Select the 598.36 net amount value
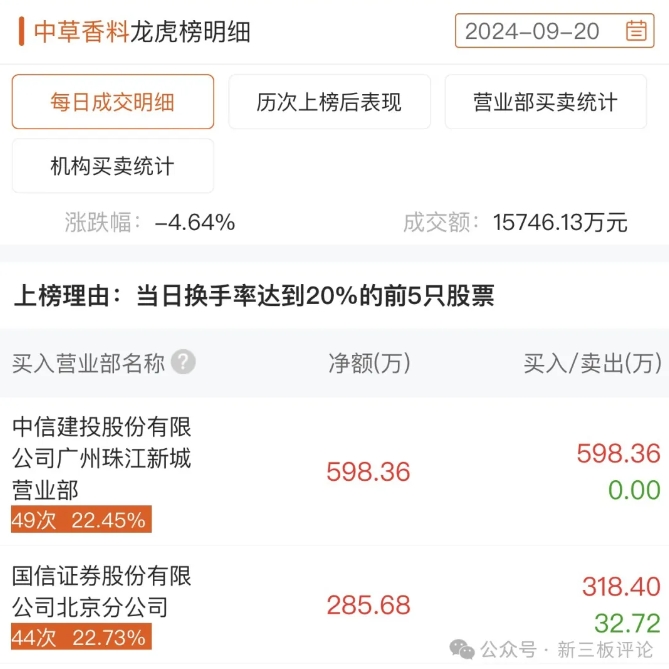The width and height of the screenshot is (669, 669). point(368,472)
